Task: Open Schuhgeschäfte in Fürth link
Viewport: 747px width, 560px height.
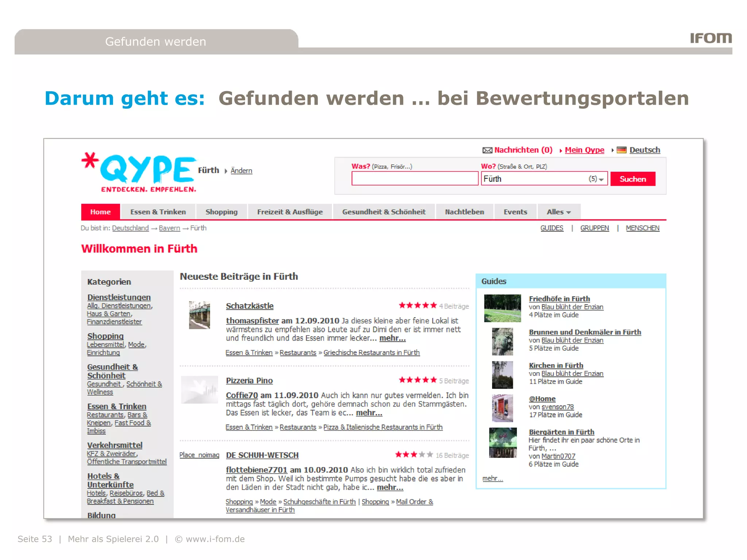Action: tap(320, 502)
